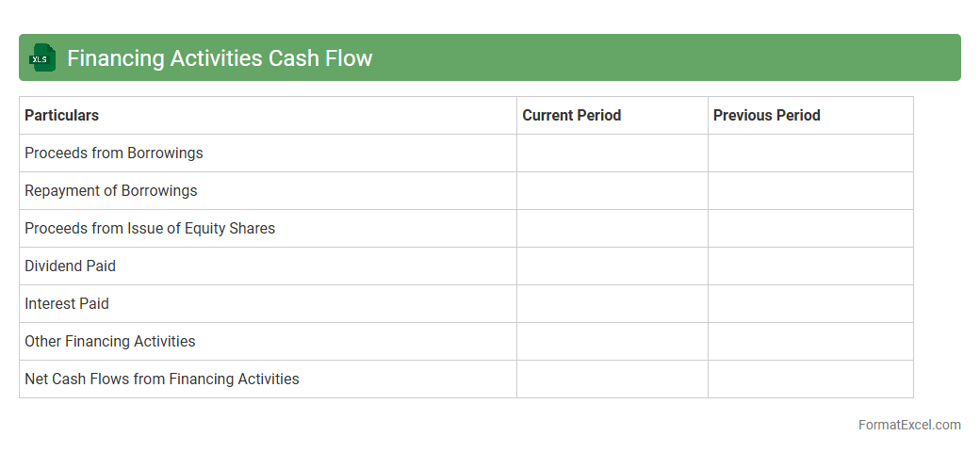This screenshot has width=980, height=452.
Task: Click the Other Financing Activities label
Action: (x=110, y=341)
